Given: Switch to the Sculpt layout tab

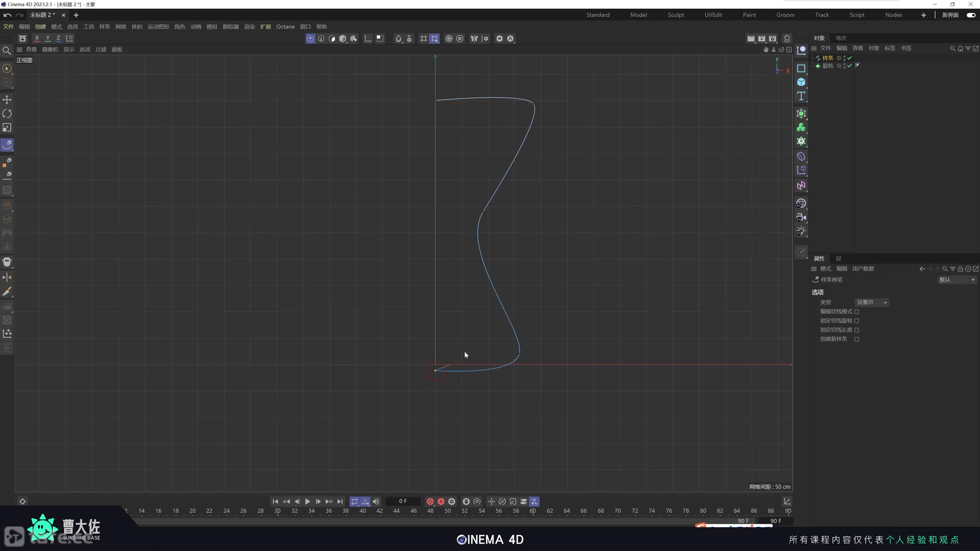Looking at the screenshot, I should coord(676,15).
